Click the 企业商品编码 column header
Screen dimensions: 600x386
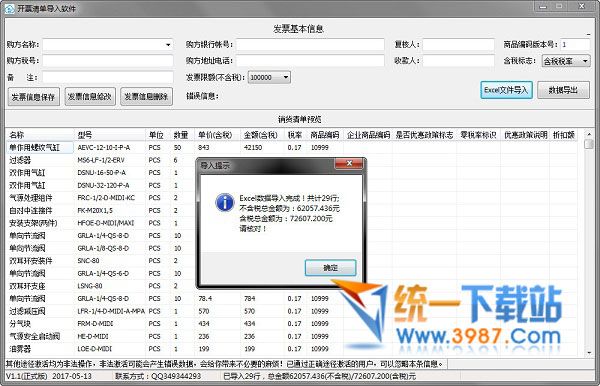[368, 135]
